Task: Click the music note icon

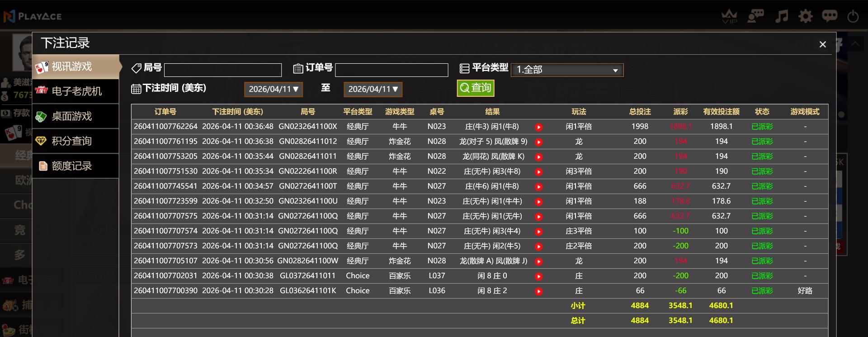Action: click(x=781, y=17)
